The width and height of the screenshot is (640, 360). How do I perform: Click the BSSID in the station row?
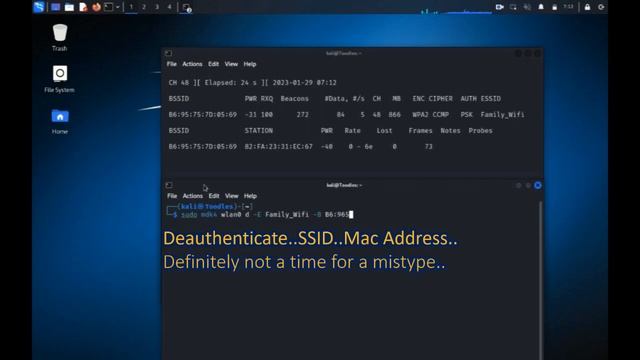point(202,147)
